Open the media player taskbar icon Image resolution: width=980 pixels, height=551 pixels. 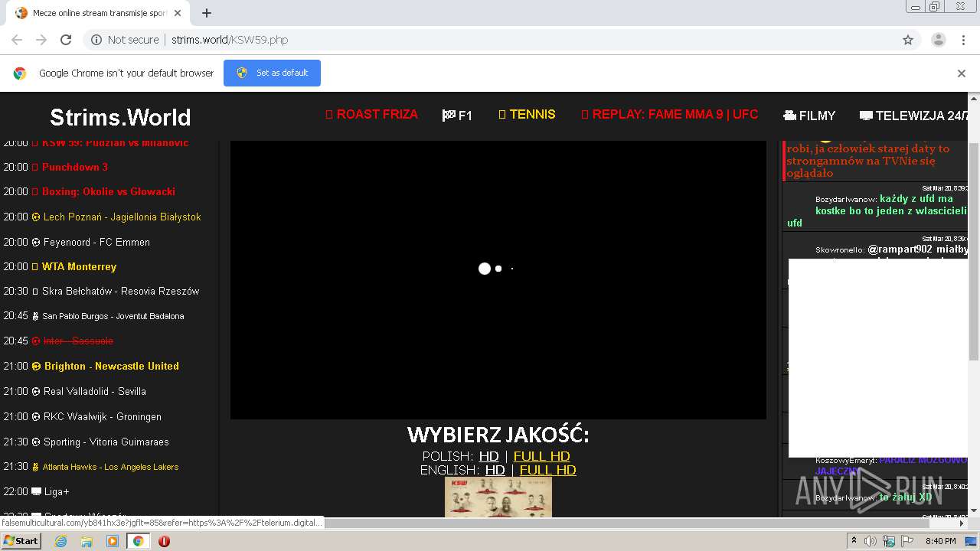pos(113,541)
